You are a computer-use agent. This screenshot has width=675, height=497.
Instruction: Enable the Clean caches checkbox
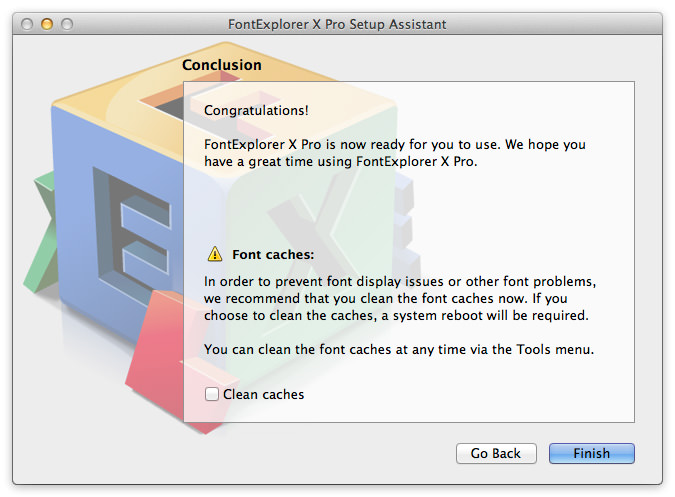point(211,394)
